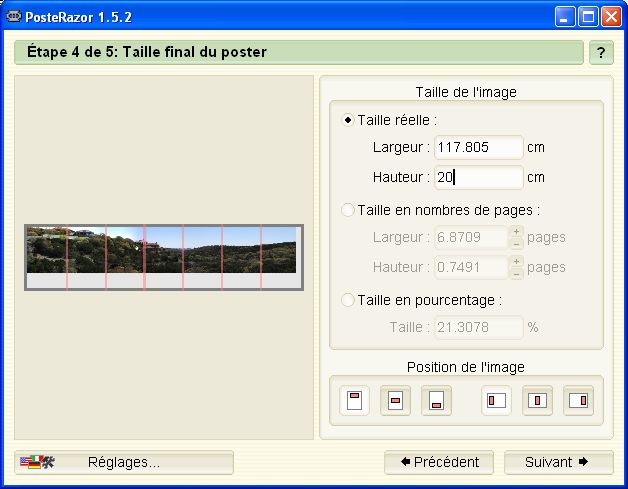Minimize the PosteRazor window
628x489 pixels.
565,17
